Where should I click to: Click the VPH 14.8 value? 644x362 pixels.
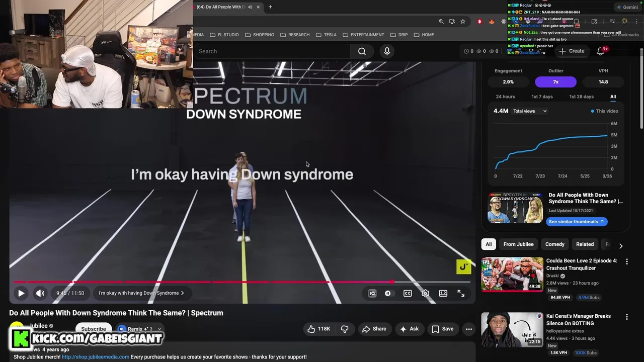[603, 82]
